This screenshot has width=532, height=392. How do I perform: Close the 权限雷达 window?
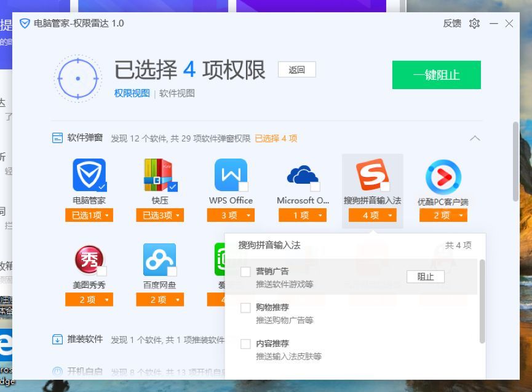[509, 23]
